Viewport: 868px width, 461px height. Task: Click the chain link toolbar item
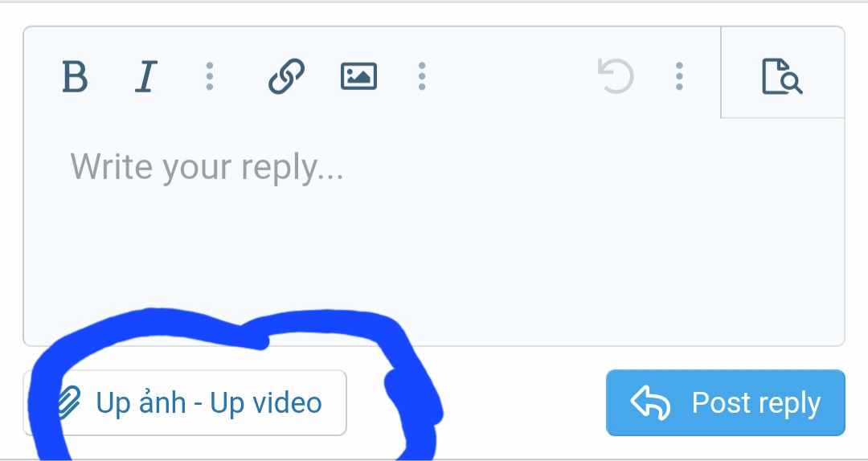point(286,75)
